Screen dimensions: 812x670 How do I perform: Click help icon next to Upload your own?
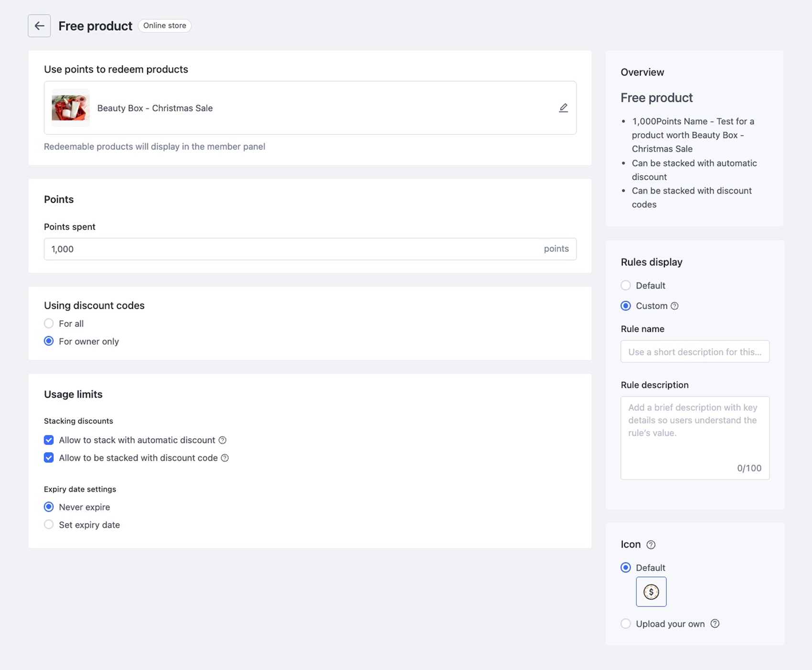[715, 624]
